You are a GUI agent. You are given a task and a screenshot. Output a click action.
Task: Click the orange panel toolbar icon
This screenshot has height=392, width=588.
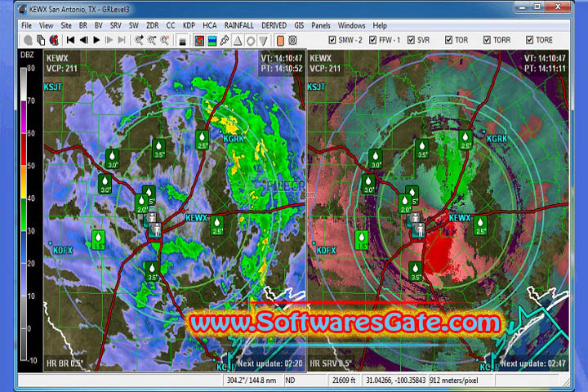pos(280,41)
